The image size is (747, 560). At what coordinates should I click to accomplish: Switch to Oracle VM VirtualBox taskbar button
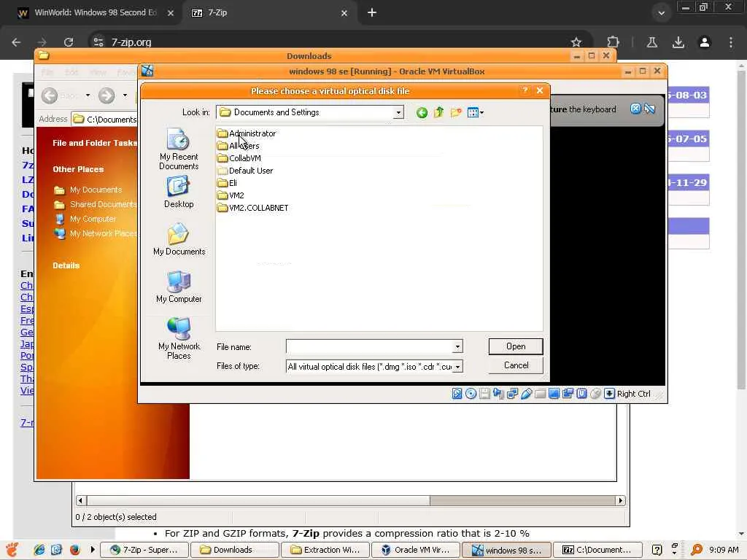tap(416, 550)
